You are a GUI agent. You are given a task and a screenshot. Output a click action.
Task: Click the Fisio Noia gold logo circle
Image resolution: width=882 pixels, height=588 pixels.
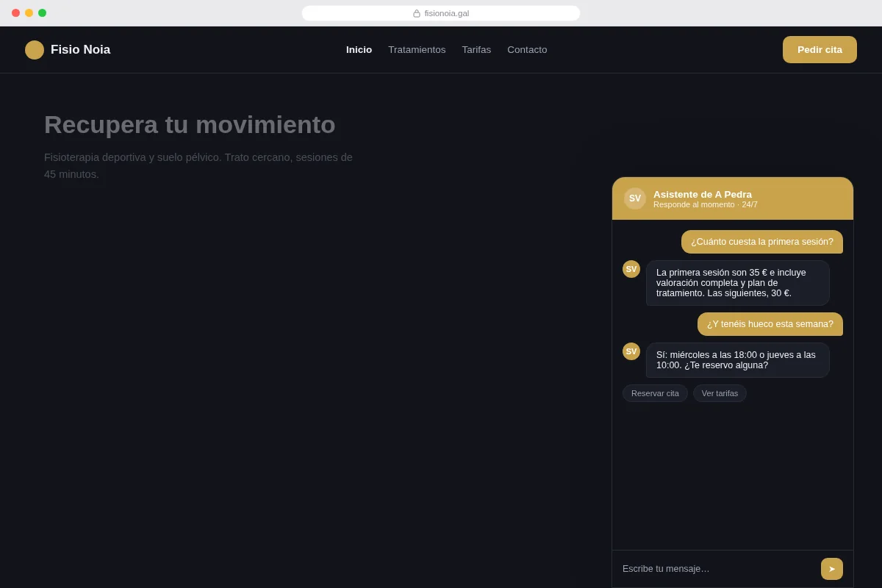pos(35,50)
